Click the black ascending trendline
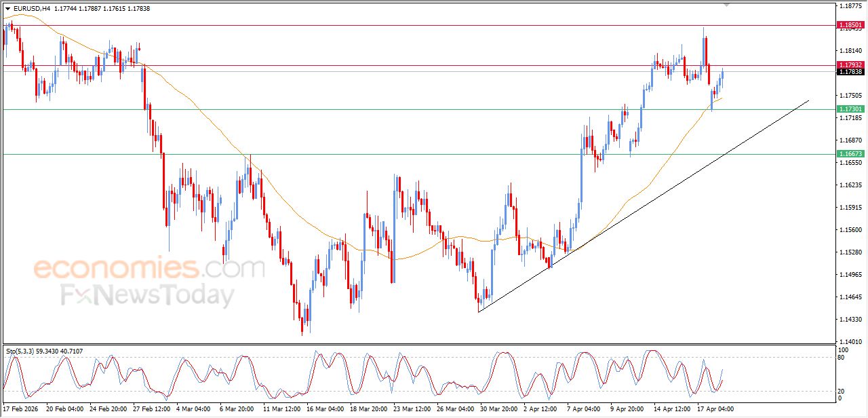 click(x=644, y=206)
